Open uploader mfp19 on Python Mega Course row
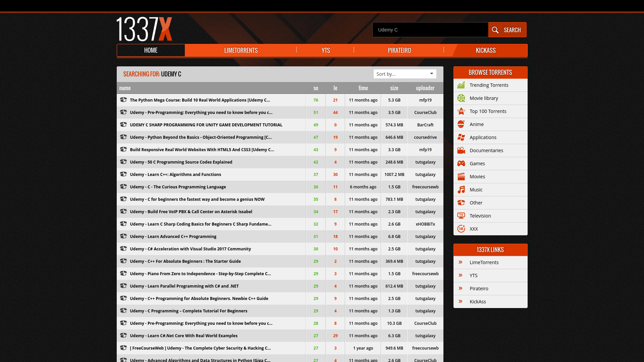This screenshot has width=644, height=362. 425,100
